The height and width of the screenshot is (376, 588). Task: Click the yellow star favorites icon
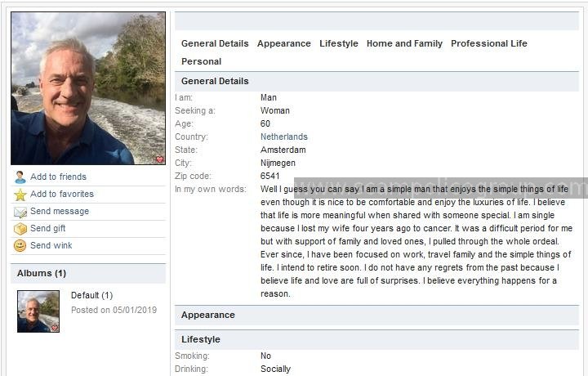pos(20,195)
